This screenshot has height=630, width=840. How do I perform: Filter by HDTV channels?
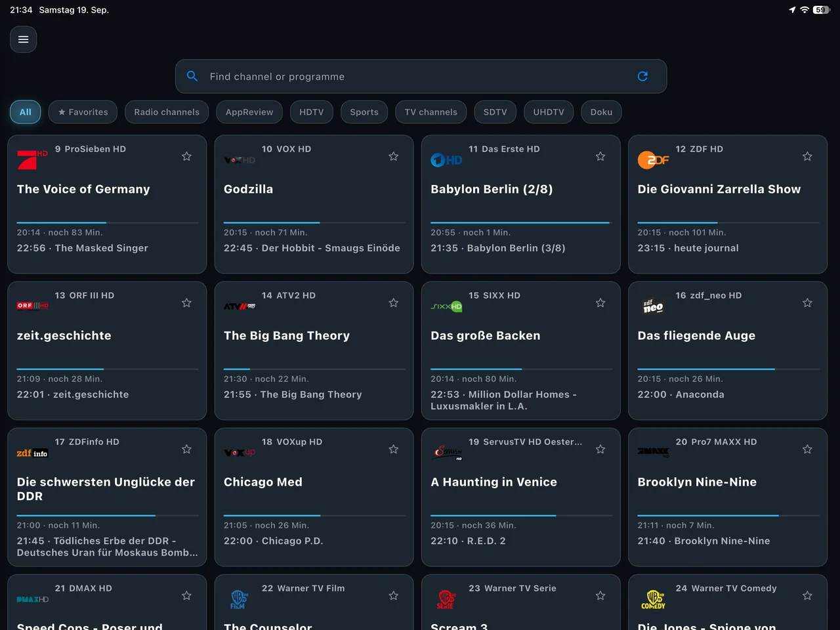click(x=312, y=112)
